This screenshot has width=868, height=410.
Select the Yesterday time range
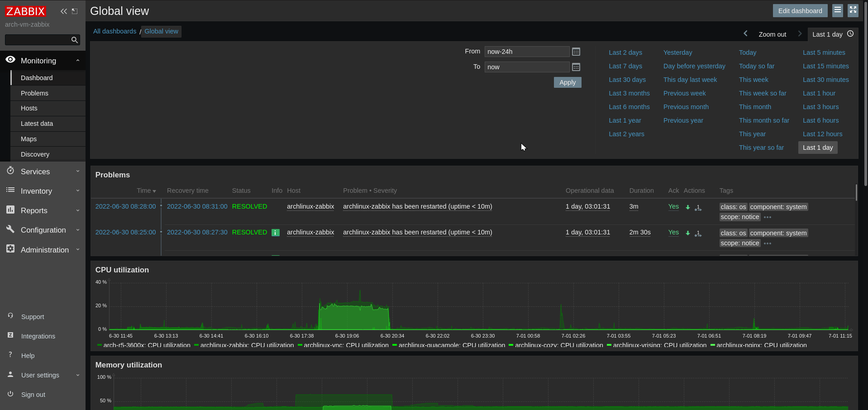pyautogui.click(x=677, y=52)
